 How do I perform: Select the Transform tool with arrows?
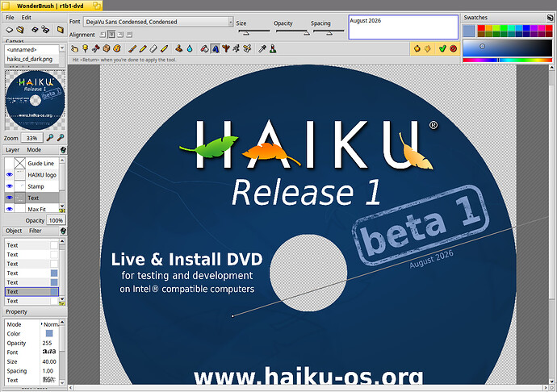pyautogui.click(x=237, y=48)
